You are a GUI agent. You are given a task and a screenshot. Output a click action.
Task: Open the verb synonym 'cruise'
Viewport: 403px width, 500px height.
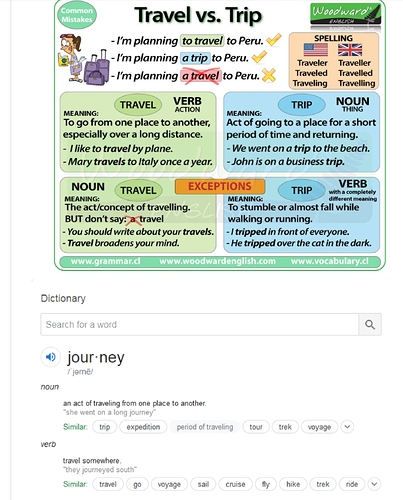(235, 484)
